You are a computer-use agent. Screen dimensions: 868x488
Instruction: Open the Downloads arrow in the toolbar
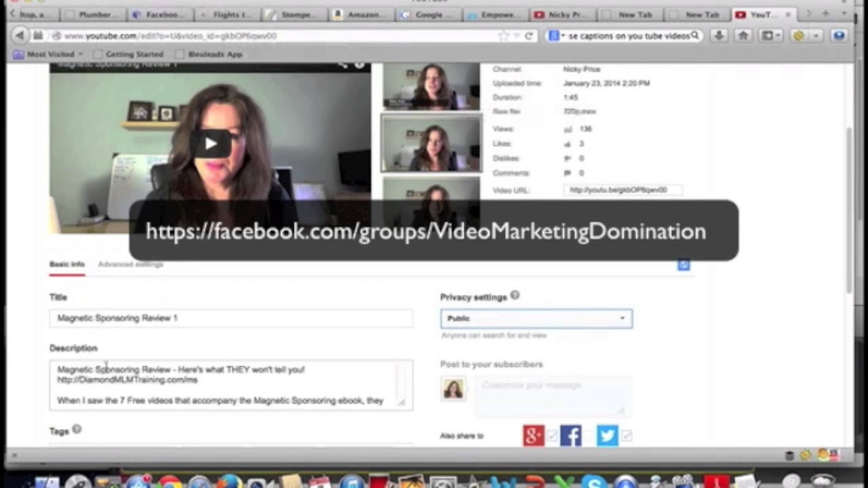[719, 35]
